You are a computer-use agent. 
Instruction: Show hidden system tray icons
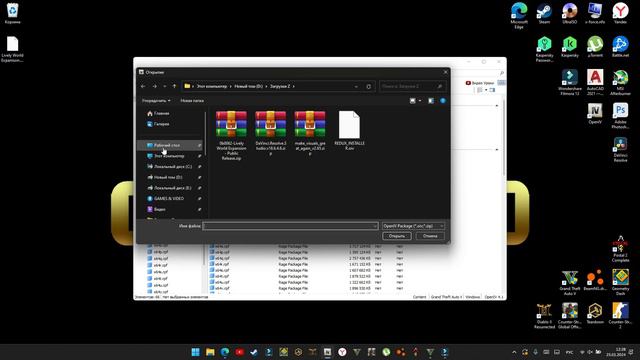click(514, 352)
